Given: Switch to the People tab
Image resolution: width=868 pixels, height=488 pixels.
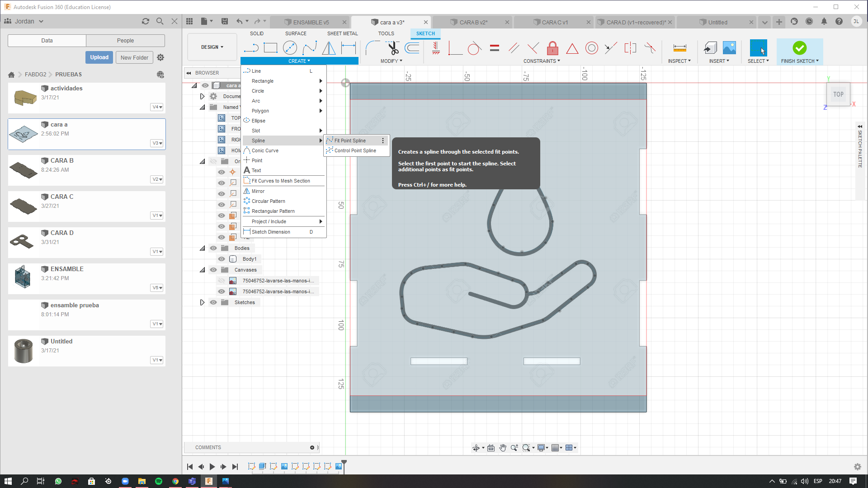Looking at the screenshot, I should coord(125,41).
